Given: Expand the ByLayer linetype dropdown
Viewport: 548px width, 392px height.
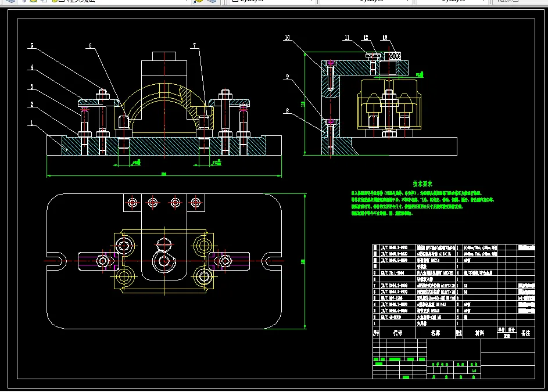Looking at the screenshot, I should [x=409, y=2].
